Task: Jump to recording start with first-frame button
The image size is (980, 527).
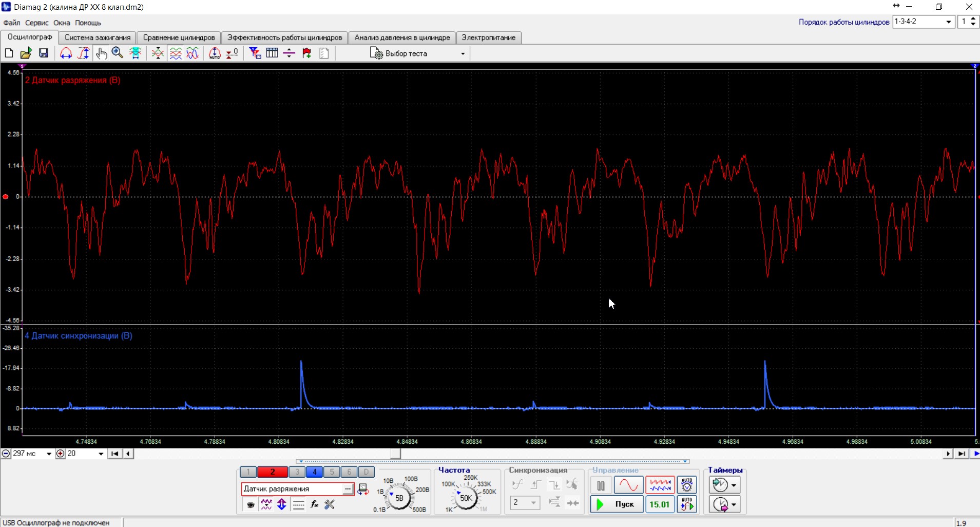Action: coord(115,454)
